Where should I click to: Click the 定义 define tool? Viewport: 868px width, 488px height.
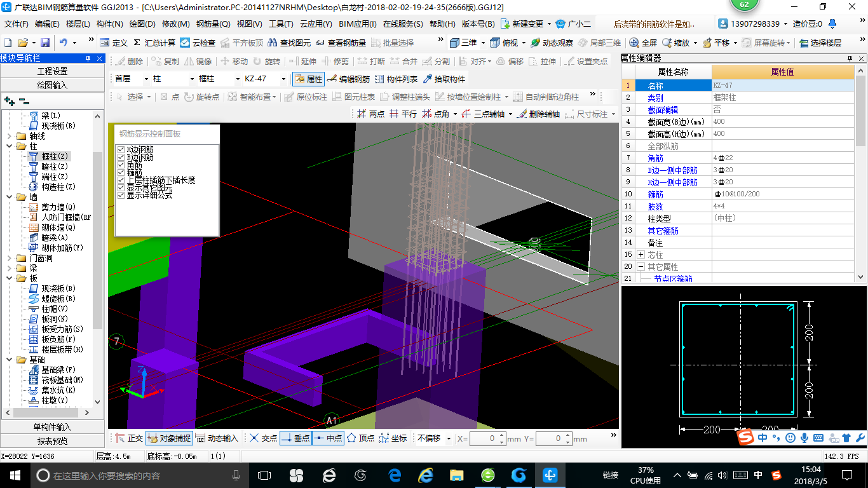click(x=114, y=43)
